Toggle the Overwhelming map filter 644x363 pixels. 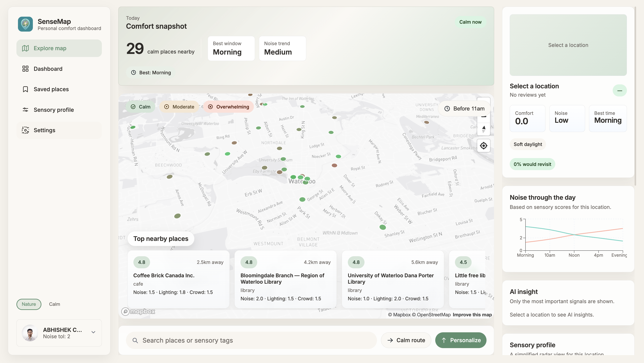[x=228, y=107]
